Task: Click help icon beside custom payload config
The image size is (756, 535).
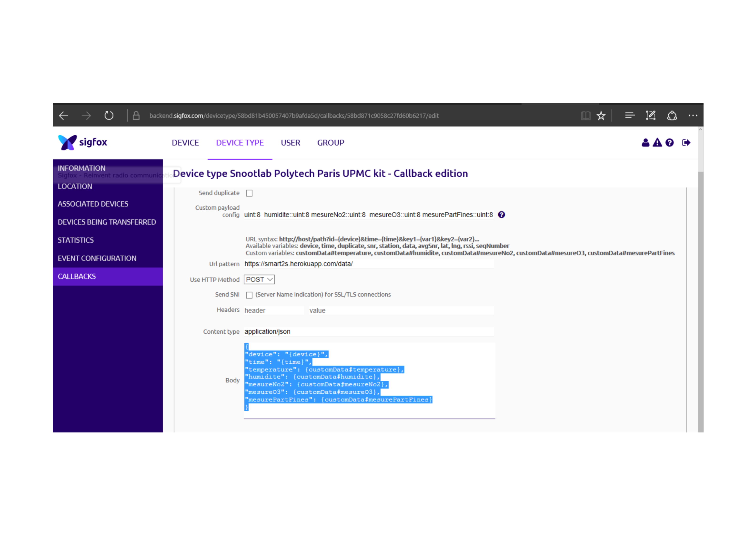Action: pyautogui.click(x=501, y=215)
